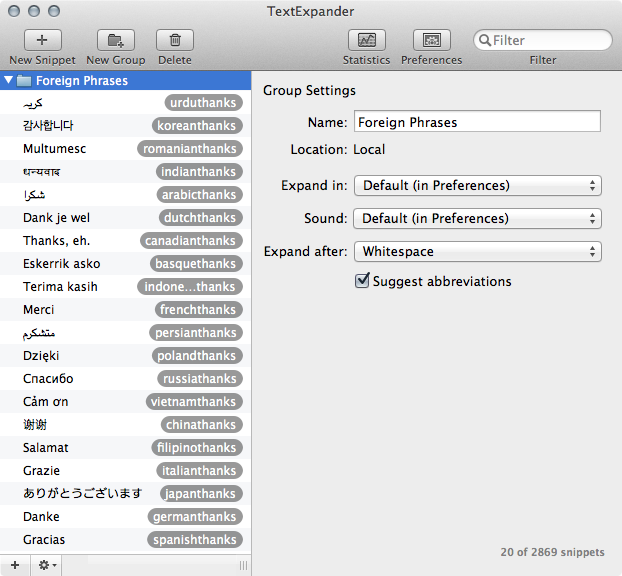Click the red close window button

point(14,11)
